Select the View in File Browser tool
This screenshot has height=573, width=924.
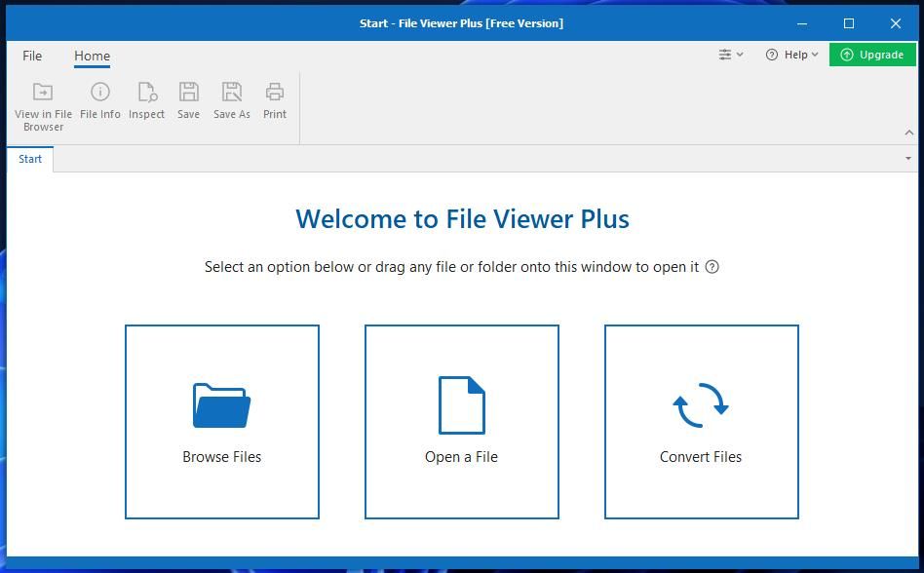43,102
